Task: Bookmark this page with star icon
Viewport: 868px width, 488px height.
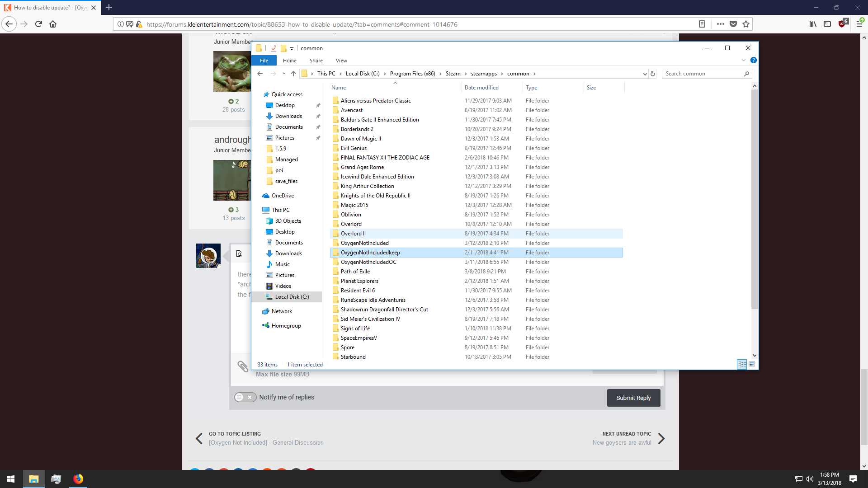Action: pos(746,24)
